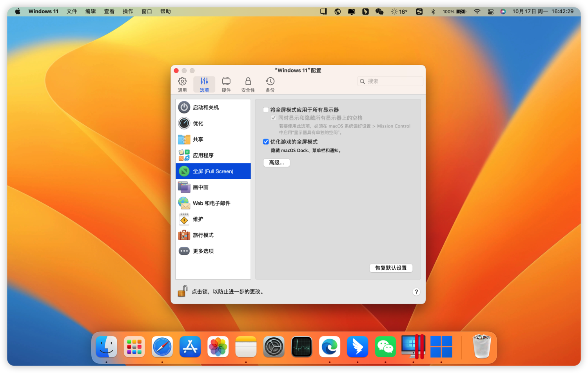Click the weather 16° menu bar item
The image size is (588, 373).
(x=399, y=11)
